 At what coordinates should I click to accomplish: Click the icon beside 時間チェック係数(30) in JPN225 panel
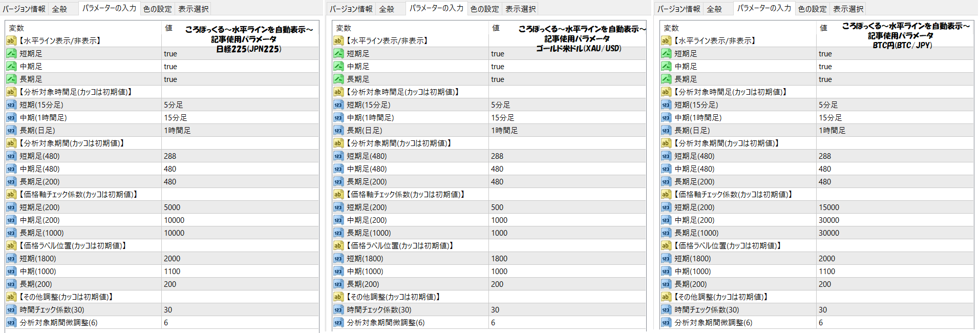pos(11,309)
